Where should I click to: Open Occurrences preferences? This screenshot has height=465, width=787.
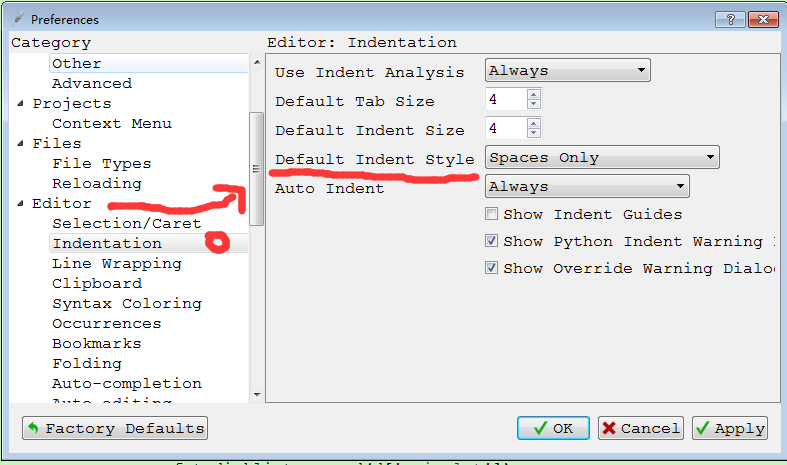(x=106, y=324)
